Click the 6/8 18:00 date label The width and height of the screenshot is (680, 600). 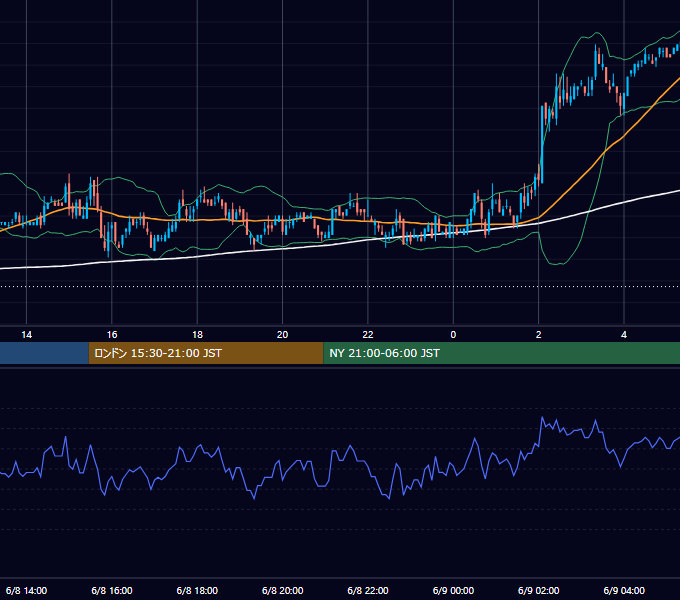pyautogui.click(x=197, y=590)
